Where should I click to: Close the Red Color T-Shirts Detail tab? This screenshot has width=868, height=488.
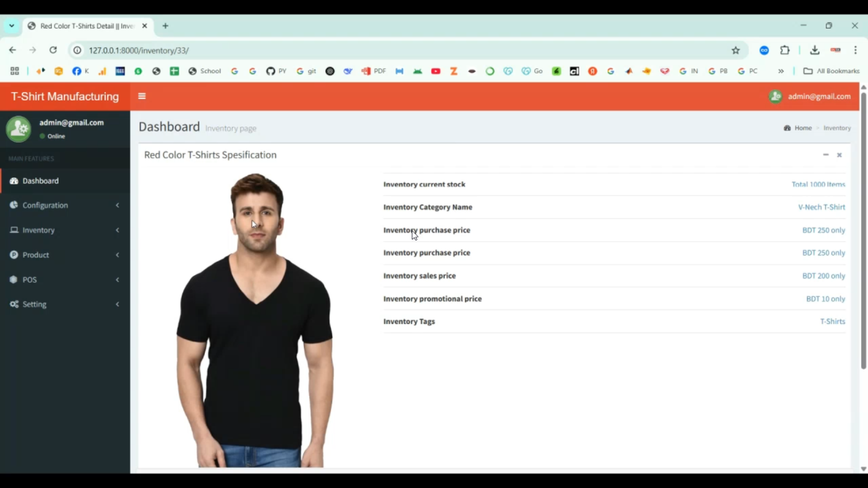pos(145,26)
